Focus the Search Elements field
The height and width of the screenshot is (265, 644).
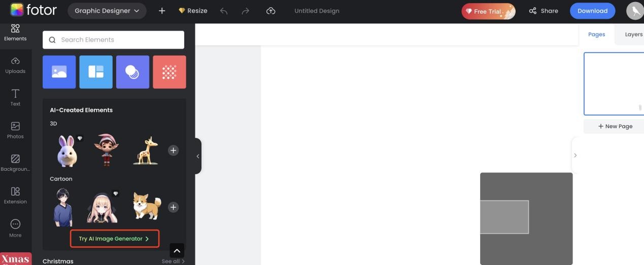point(113,40)
